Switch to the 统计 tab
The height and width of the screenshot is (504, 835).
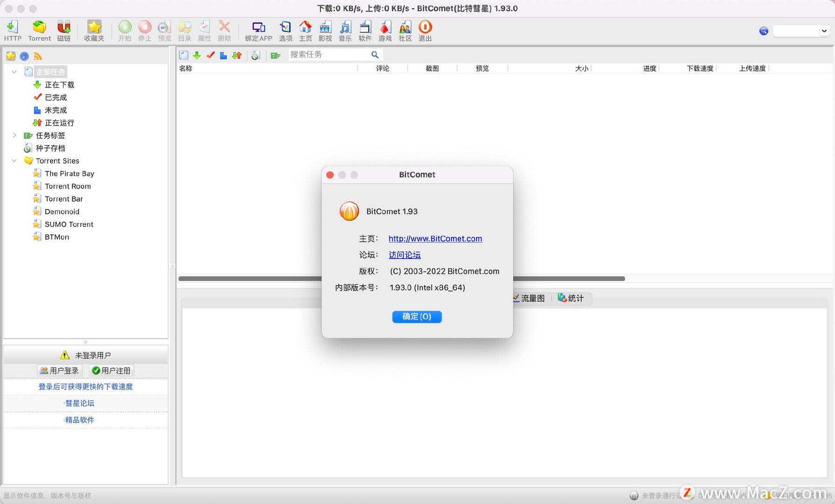tap(571, 298)
